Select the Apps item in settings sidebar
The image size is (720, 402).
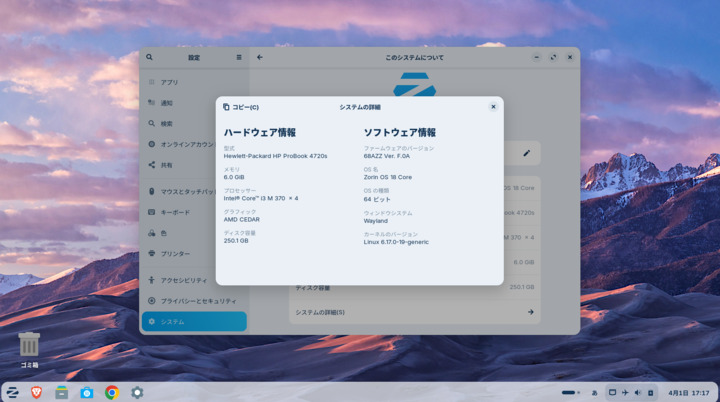[194, 82]
